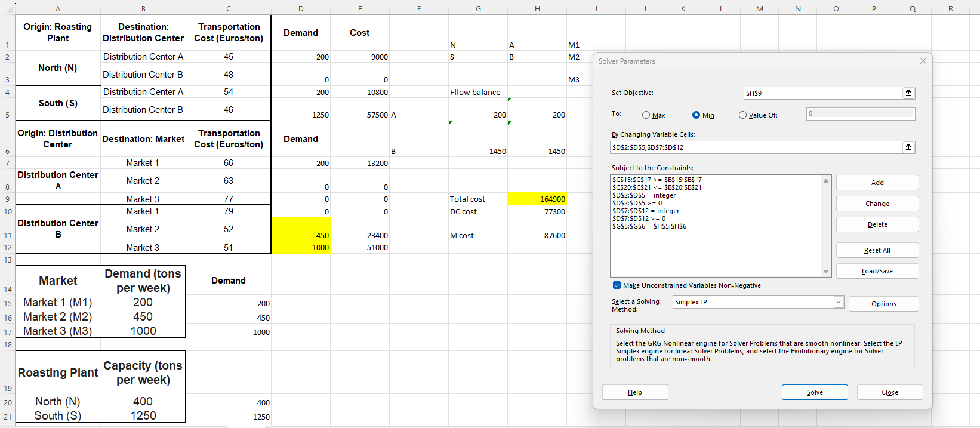This screenshot has width=980, height=428.
Task: Select cost cell 57500
Action: (360, 109)
